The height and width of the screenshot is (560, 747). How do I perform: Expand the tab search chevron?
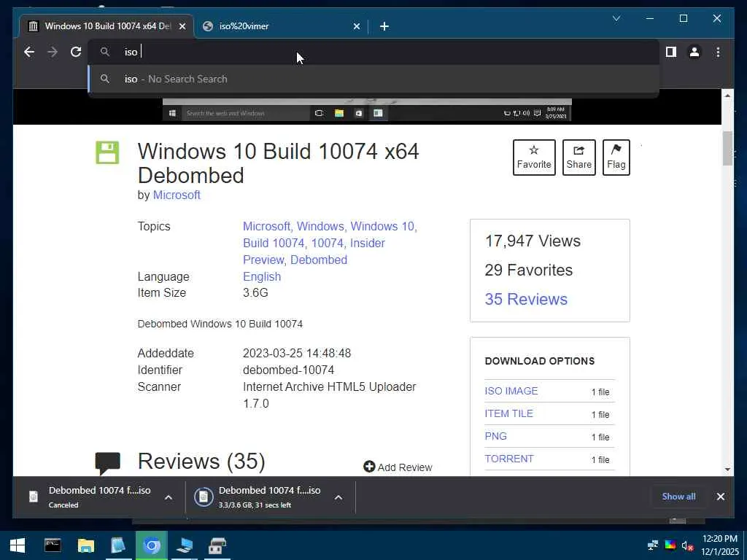pos(616,18)
